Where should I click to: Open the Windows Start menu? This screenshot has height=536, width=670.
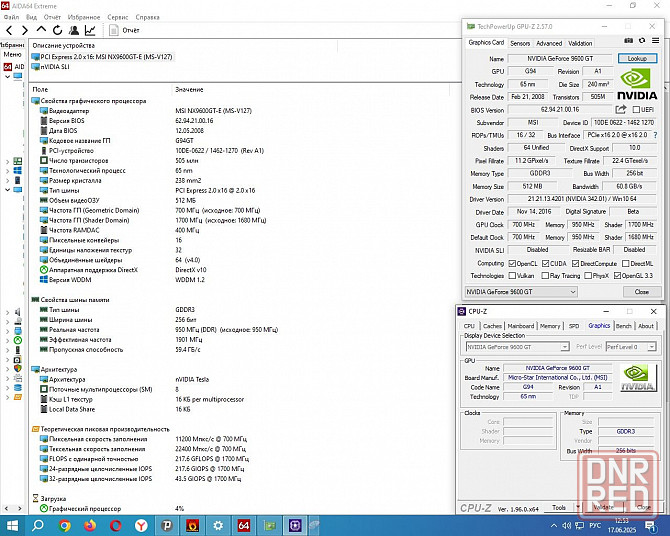point(12,525)
